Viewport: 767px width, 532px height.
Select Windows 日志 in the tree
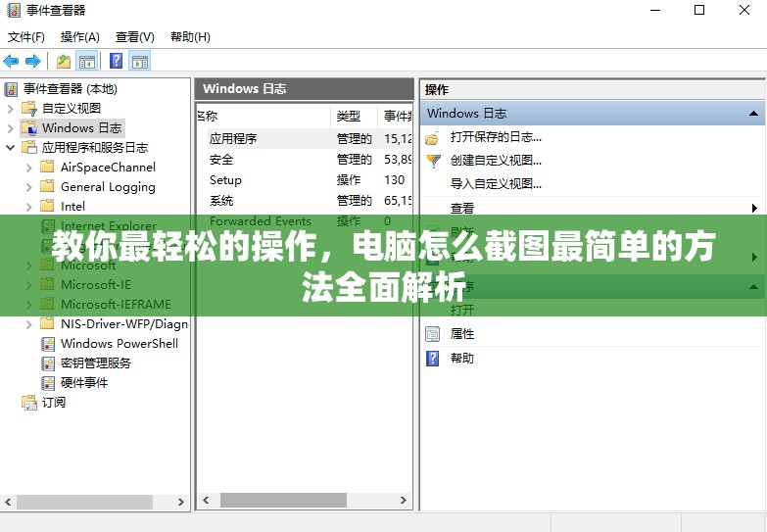(x=81, y=128)
